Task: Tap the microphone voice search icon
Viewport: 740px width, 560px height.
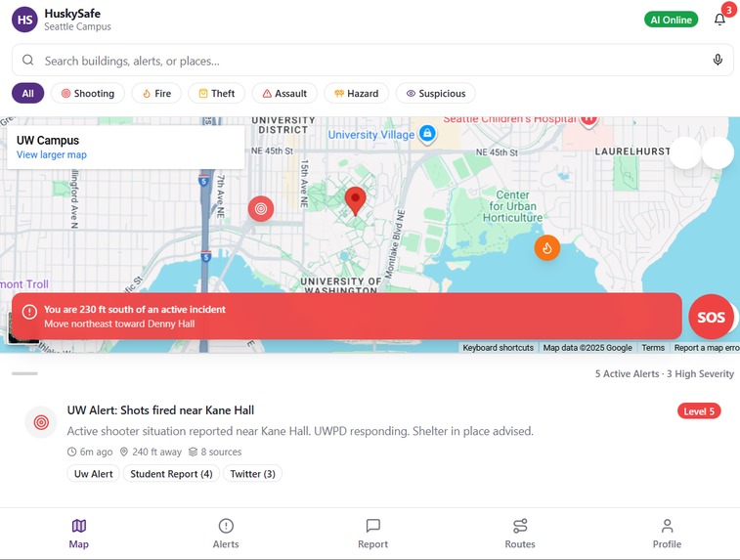Action: click(718, 60)
